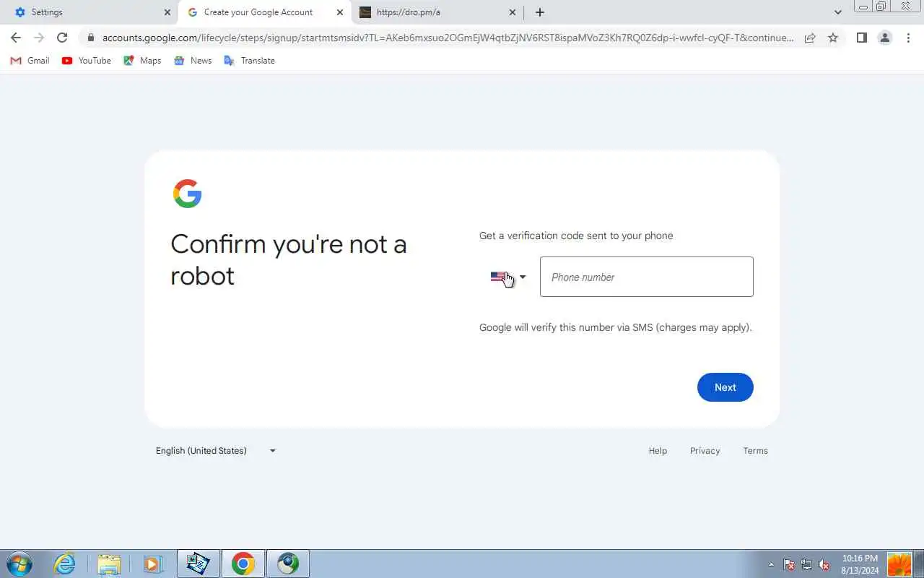Expand the country code flag dropdown
924x578 pixels.
(x=508, y=277)
